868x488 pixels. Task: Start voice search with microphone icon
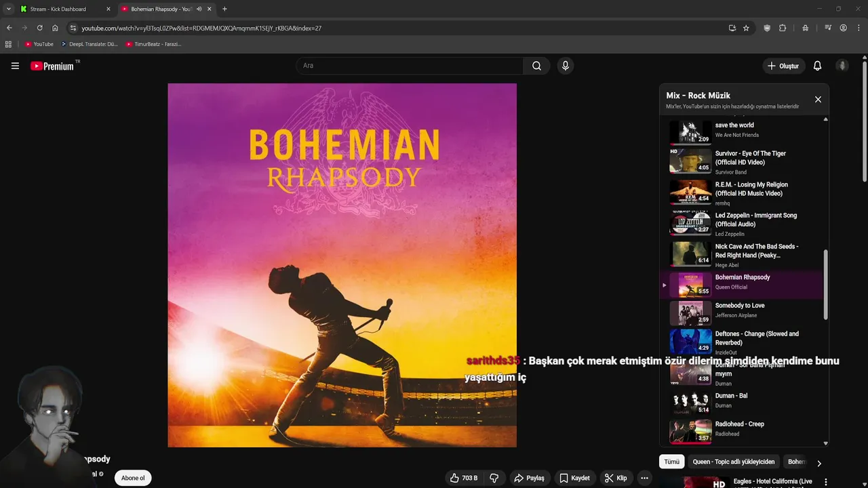coord(565,66)
